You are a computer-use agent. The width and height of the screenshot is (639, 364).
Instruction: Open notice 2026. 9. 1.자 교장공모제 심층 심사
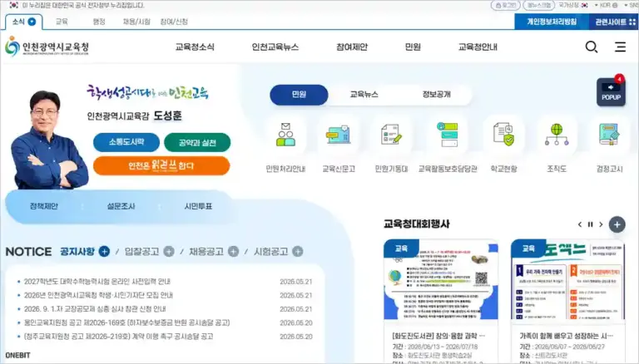95,309
